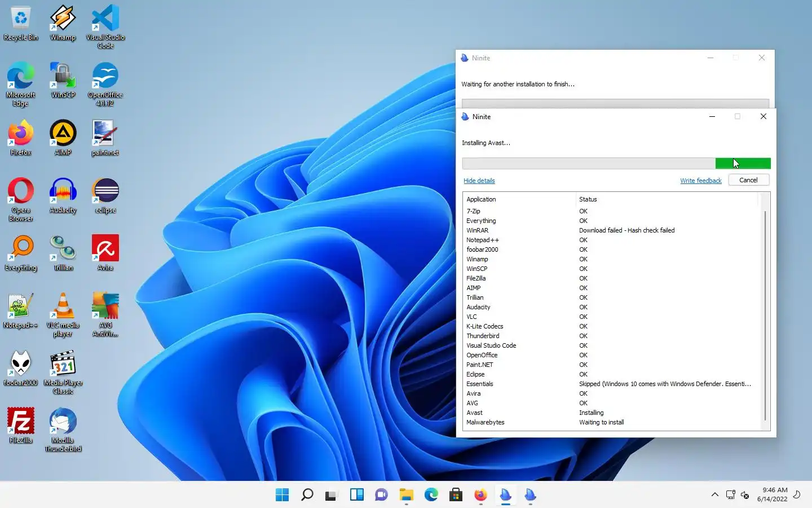Open Chat on the taskbar
This screenshot has height=508, width=812.
coord(381,495)
